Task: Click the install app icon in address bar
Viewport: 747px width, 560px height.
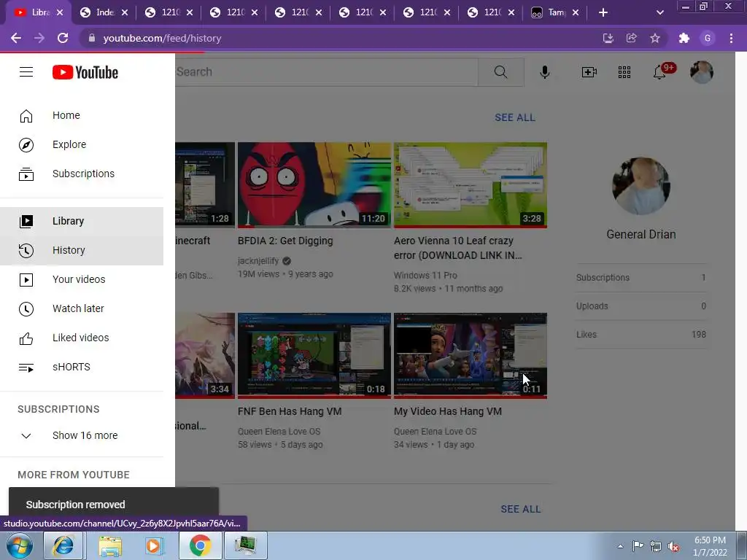Action: tap(608, 38)
